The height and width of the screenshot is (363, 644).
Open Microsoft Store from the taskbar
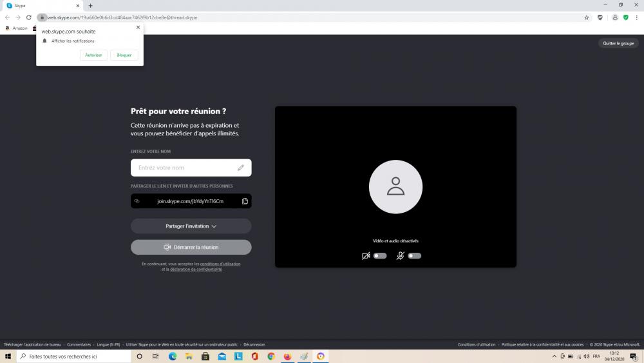click(205, 356)
